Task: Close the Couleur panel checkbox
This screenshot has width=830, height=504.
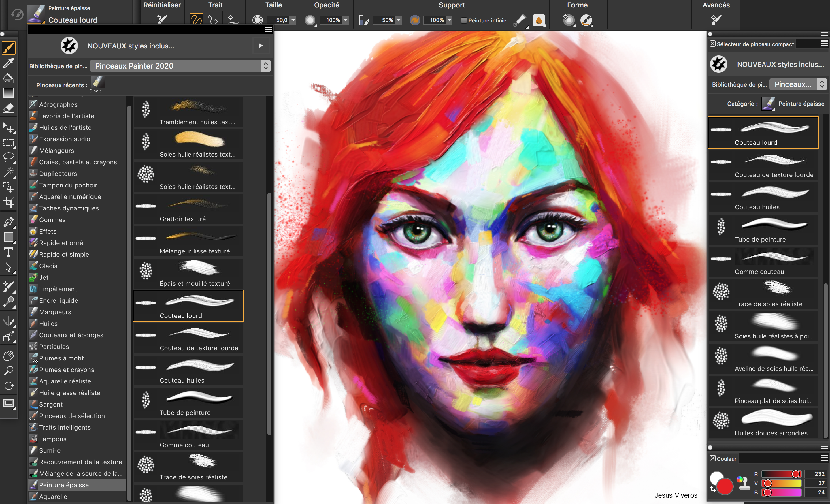Action: pyautogui.click(x=713, y=458)
